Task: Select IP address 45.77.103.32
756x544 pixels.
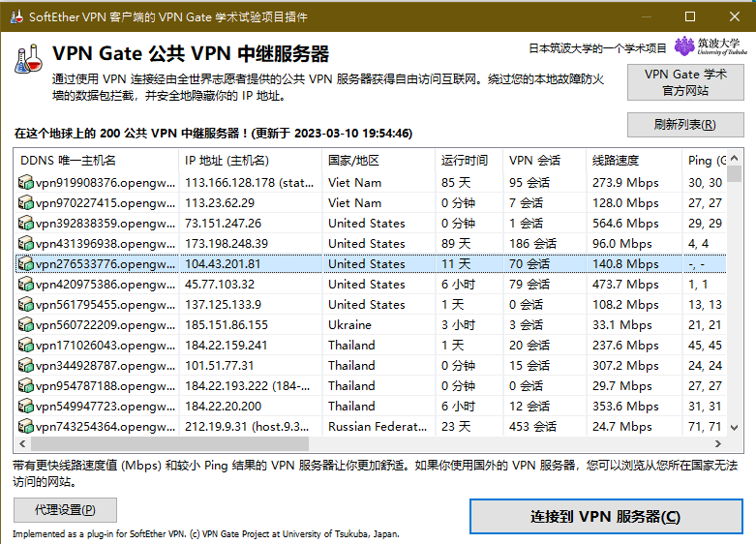Action: coord(220,284)
